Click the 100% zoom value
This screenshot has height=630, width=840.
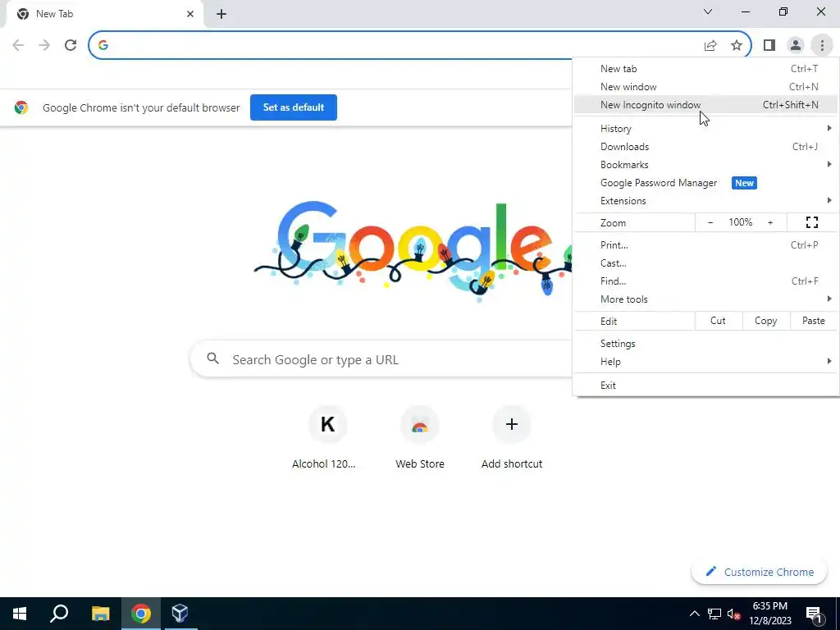(x=741, y=222)
